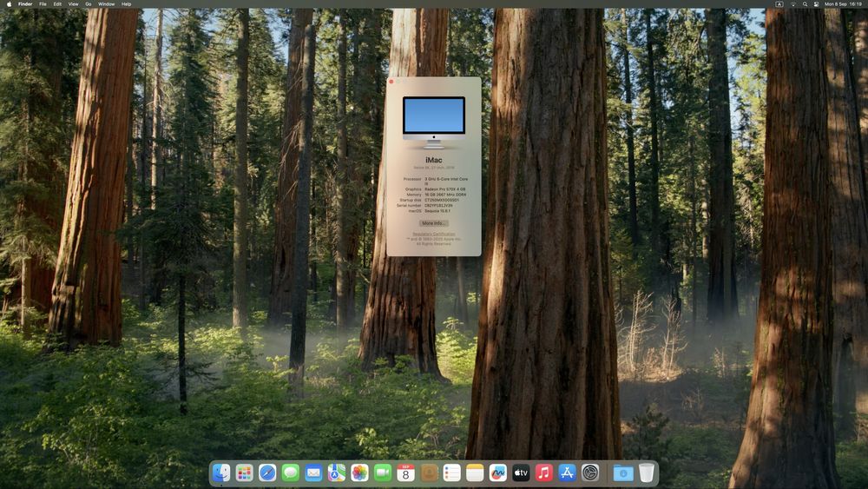Open the Apple menu
The width and height of the screenshot is (868, 489).
(9, 3)
